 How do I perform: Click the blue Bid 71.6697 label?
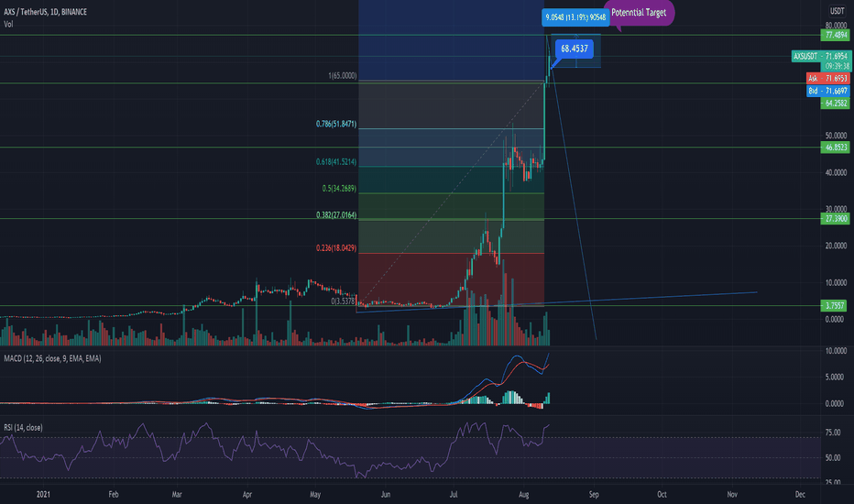827,91
